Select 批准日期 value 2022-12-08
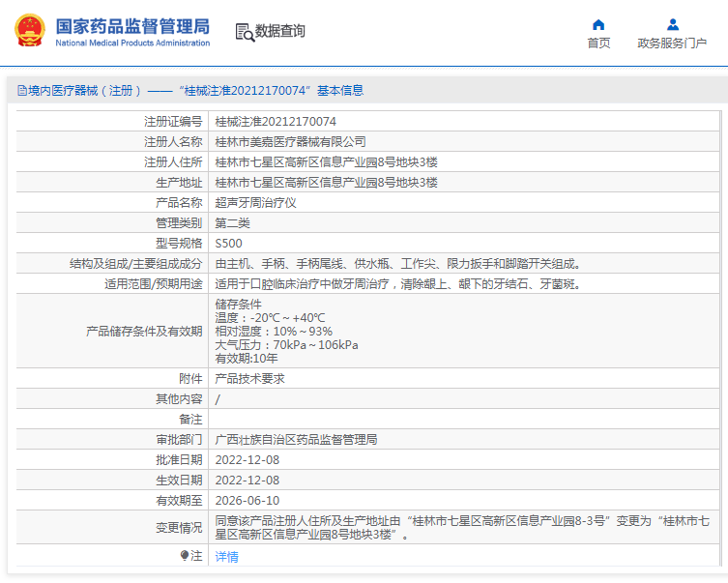This screenshot has height=583, width=728. [x=247, y=460]
